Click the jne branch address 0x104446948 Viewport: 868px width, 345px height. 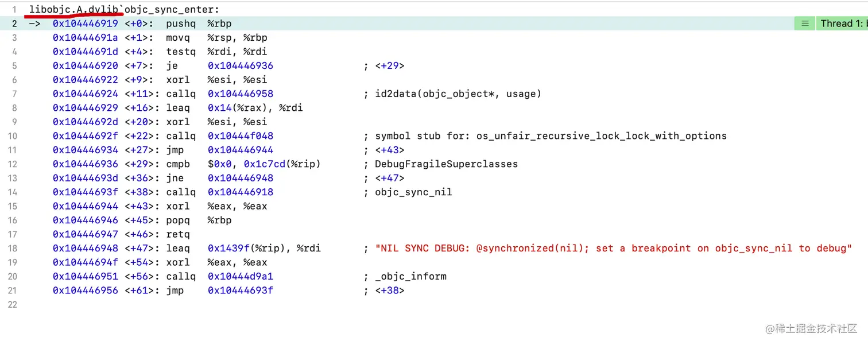(240, 178)
